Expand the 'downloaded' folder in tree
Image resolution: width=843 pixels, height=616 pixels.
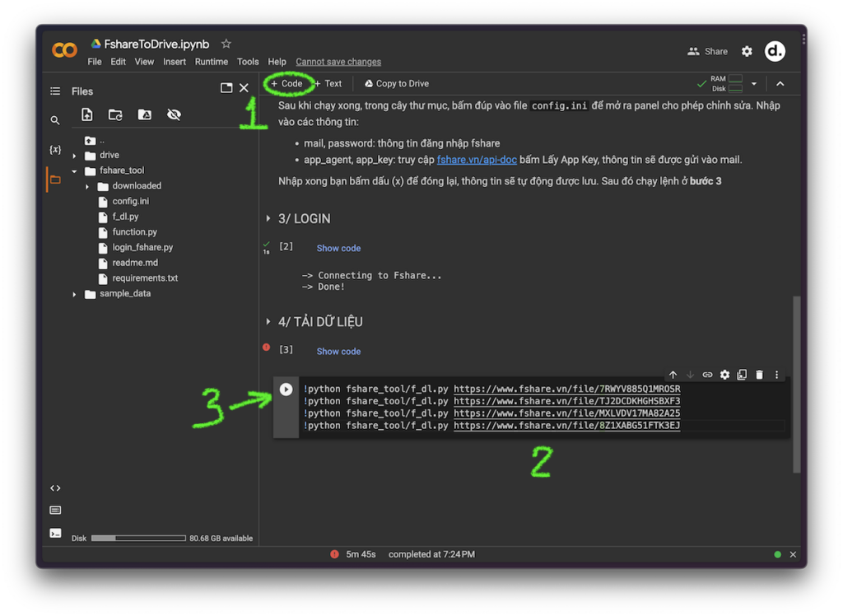coord(87,186)
